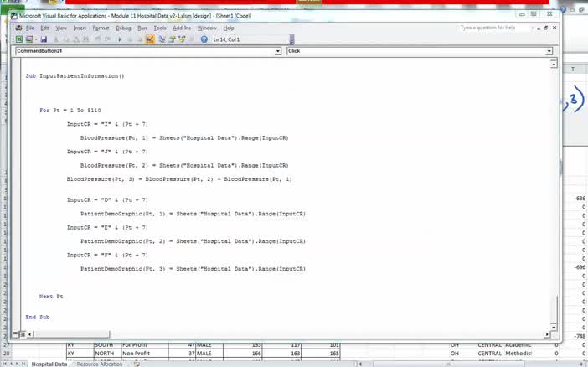Click the Redo toolbar icon
The image size is (588, 367).
(107, 39)
